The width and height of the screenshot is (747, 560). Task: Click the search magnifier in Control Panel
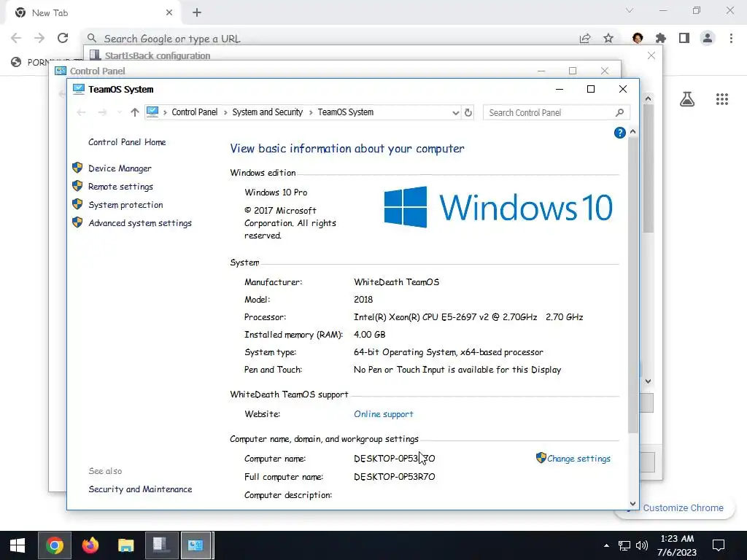pyautogui.click(x=619, y=112)
